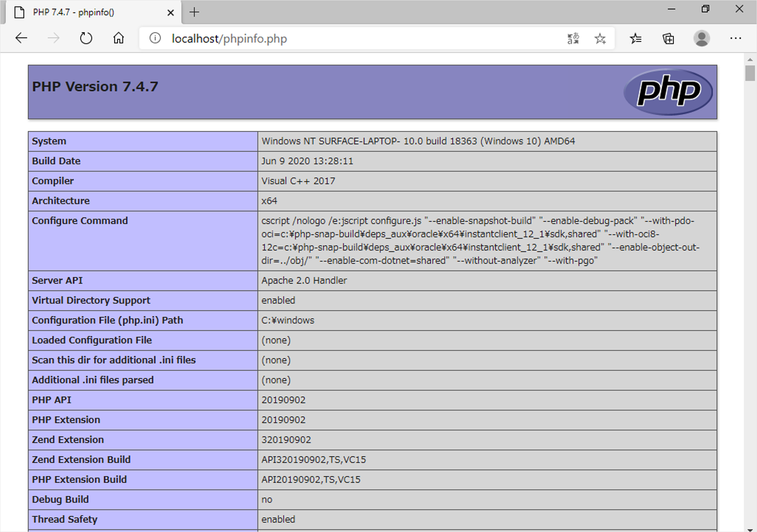The image size is (757, 532).
Task: Click the 'Visual C++ 2017' value
Action: [298, 181]
